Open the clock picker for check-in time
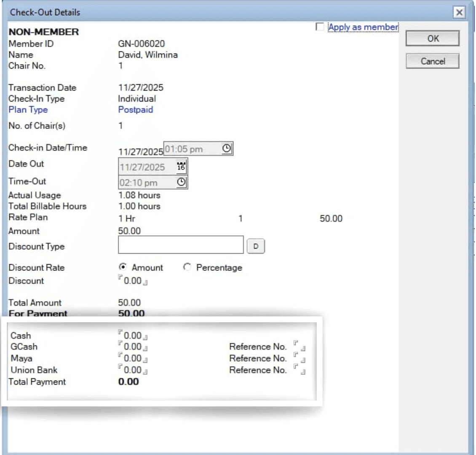The height and width of the screenshot is (455, 476). [227, 148]
